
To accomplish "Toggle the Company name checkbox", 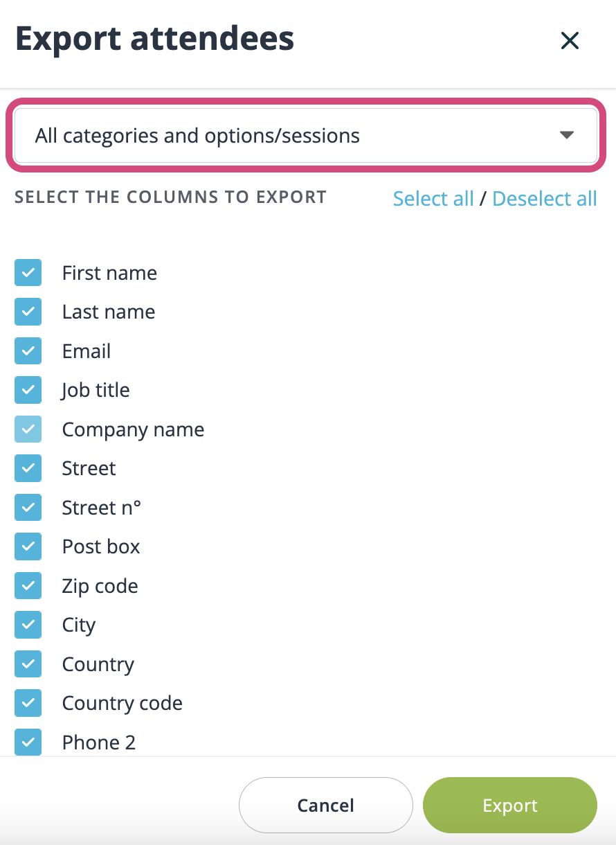I will 28,429.
